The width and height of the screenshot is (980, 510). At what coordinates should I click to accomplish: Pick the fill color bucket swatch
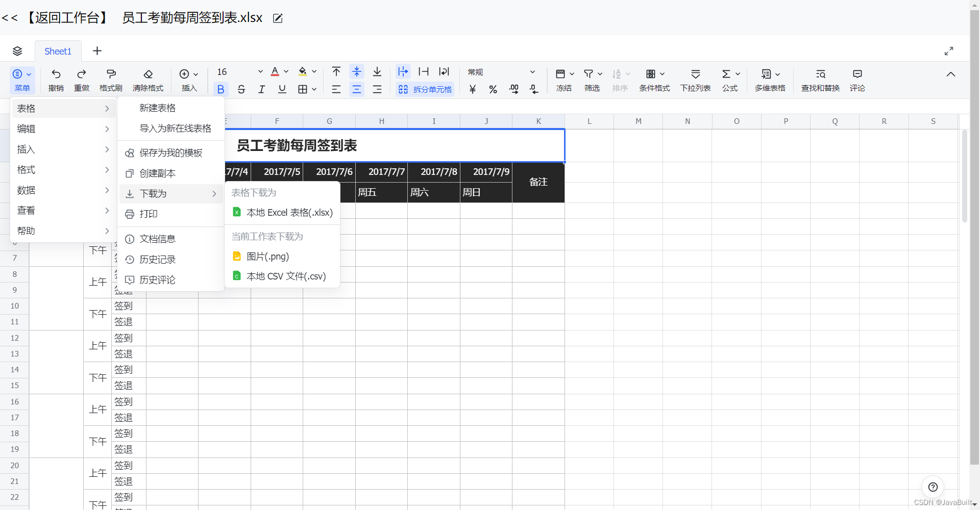coord(303,71)
